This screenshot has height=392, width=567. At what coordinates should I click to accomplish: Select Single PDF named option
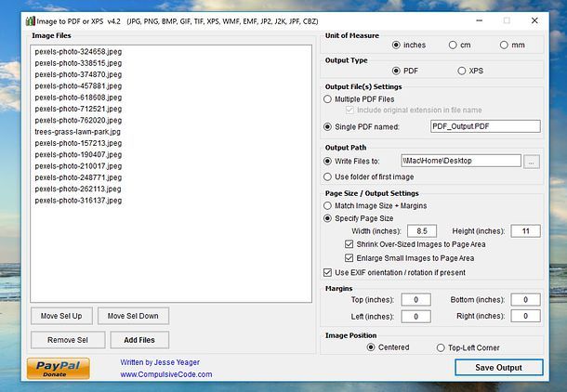click(327, 127)
